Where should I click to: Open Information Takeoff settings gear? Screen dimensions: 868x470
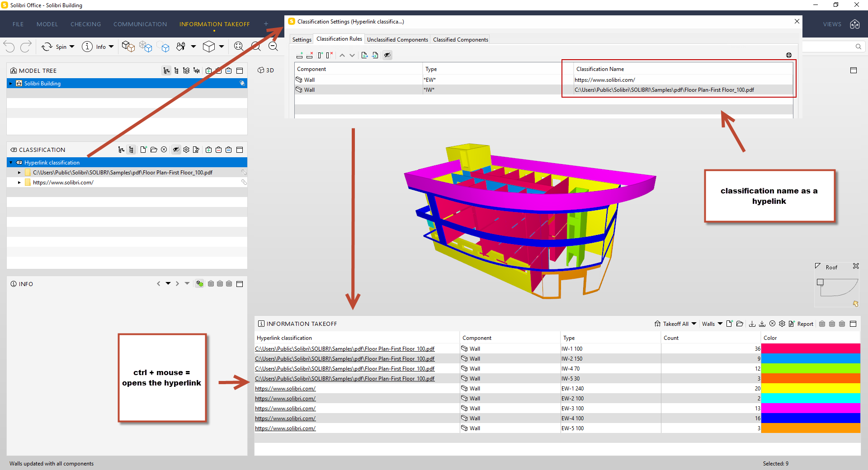782,324
